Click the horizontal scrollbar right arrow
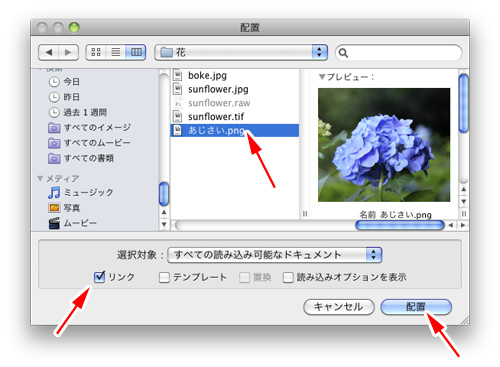 pos(463,225)
